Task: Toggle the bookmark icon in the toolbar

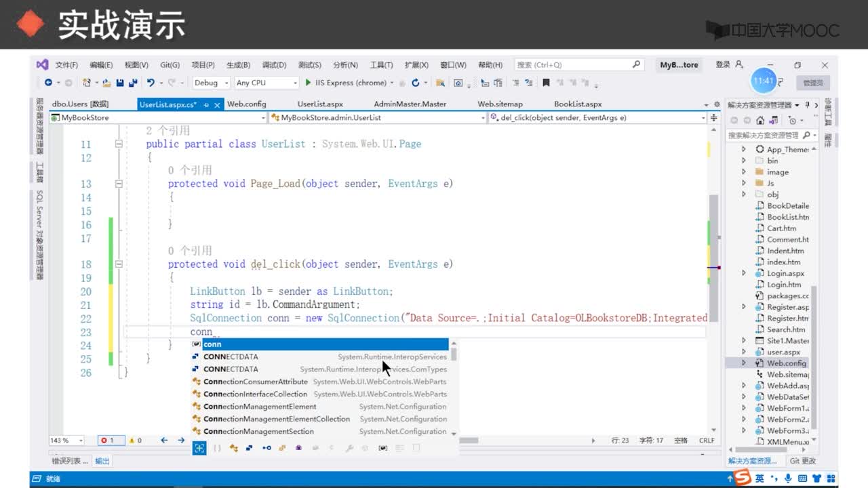Action: 546,83
